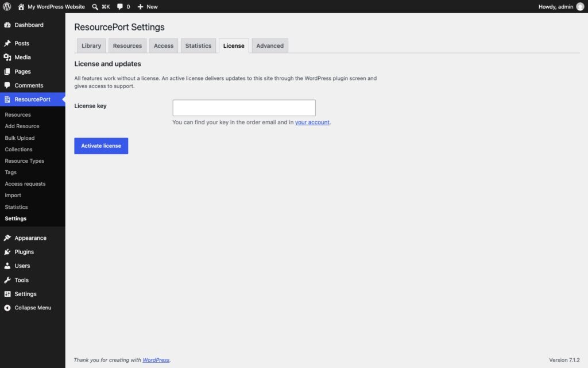Click the Comments speech bubble sidebar icon

point(7,85)
